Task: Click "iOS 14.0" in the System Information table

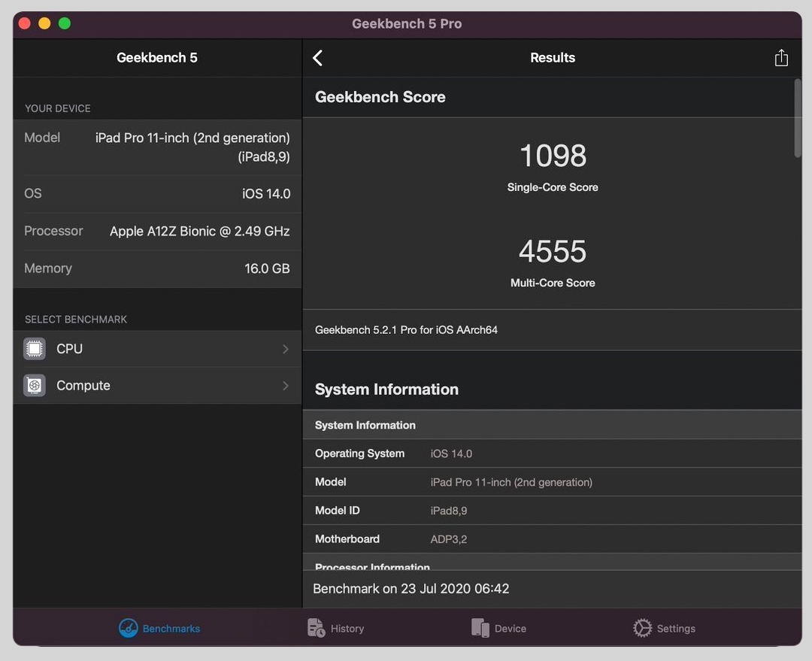Action: click(451, 453)
